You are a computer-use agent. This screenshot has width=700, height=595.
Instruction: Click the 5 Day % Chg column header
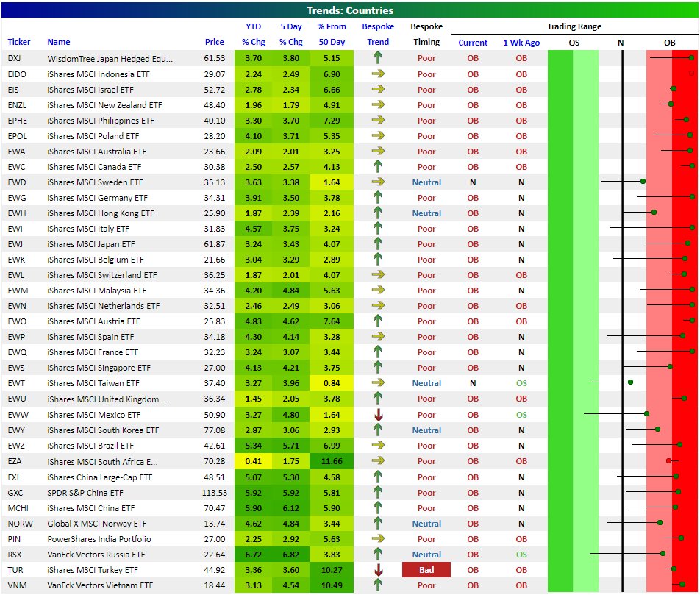290,35
